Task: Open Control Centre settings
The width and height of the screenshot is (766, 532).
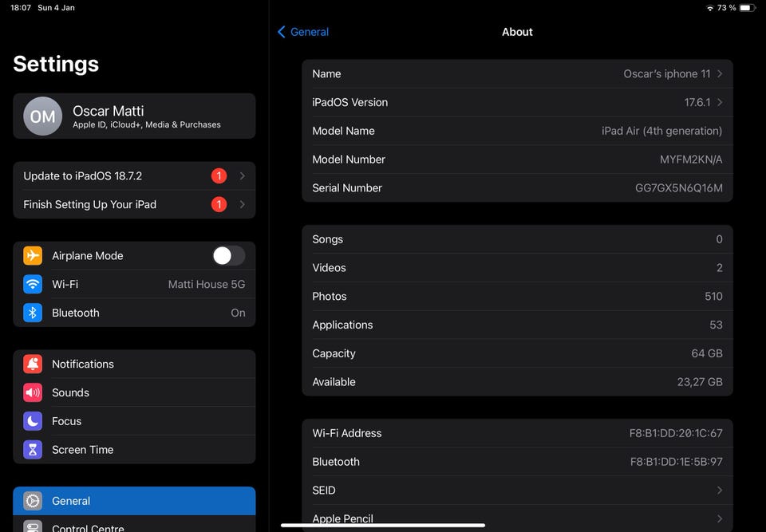Action: pyautogui.click(x=134, y=524)
